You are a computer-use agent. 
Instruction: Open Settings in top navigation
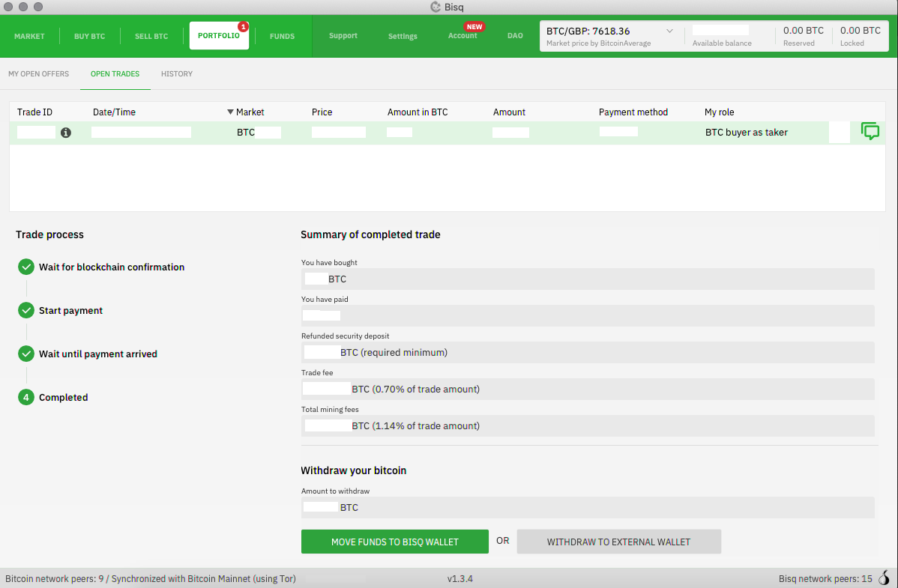tap(403, 36)
